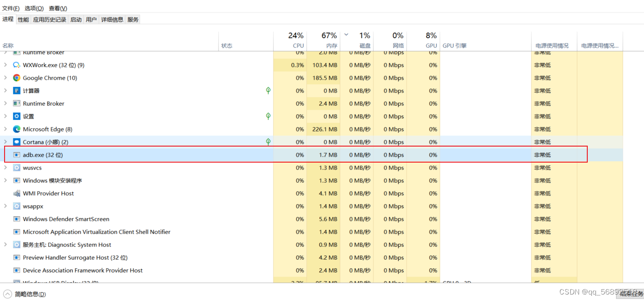Click the 计算器 calculator icon
Viewport: 644px width, 300px height.
click(17, 91)
